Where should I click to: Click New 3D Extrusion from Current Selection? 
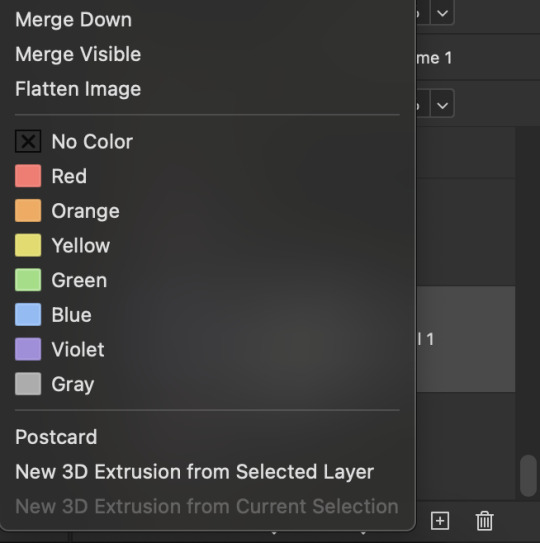pos(207,506)
